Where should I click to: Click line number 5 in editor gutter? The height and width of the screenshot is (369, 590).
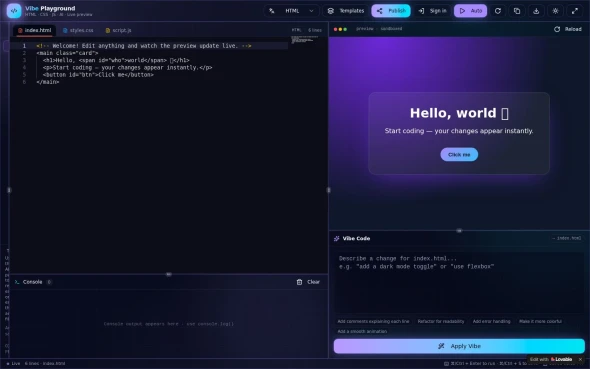click(x=24, y=75)
